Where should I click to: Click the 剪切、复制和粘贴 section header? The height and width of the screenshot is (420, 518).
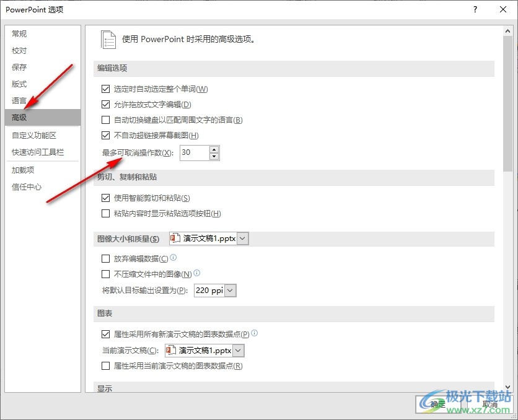click(x=294, y=177)
